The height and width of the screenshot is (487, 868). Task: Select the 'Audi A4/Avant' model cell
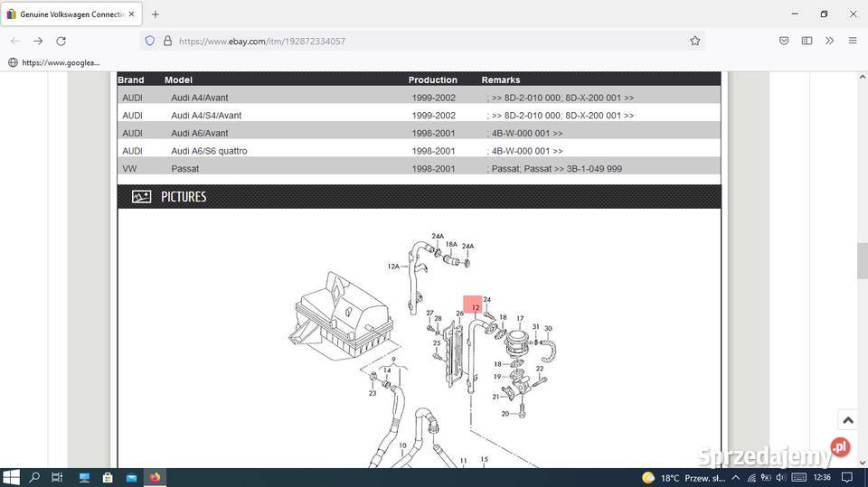click(x=199, y=98)
